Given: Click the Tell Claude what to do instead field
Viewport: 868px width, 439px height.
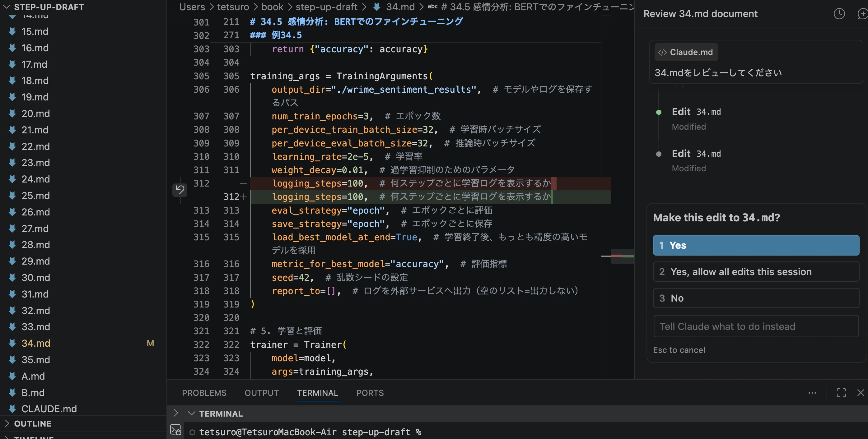Looking at the screenshot, I should point(756,326).
